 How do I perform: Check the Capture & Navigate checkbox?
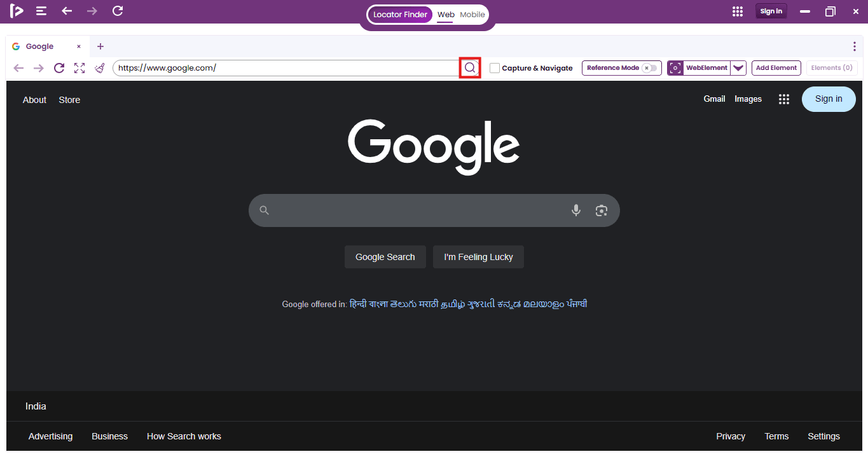point(495,68)
